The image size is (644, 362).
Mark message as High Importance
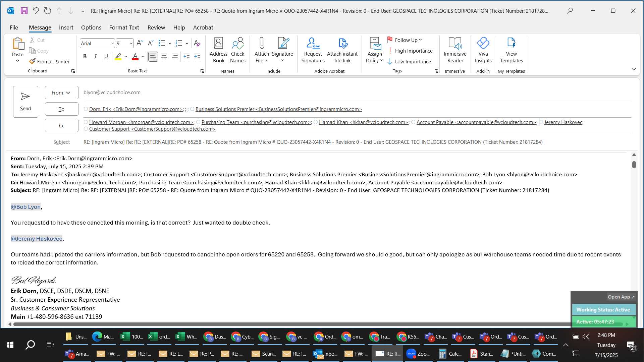410,51
